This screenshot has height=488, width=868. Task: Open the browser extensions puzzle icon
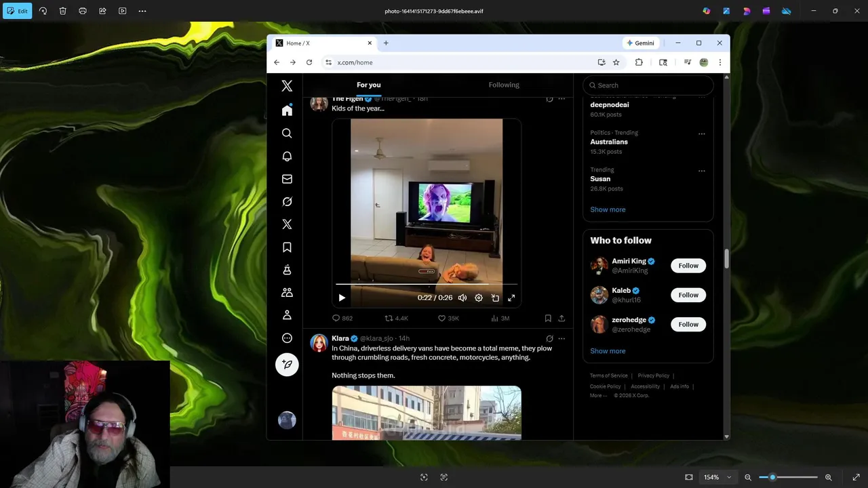pos(639,62)
